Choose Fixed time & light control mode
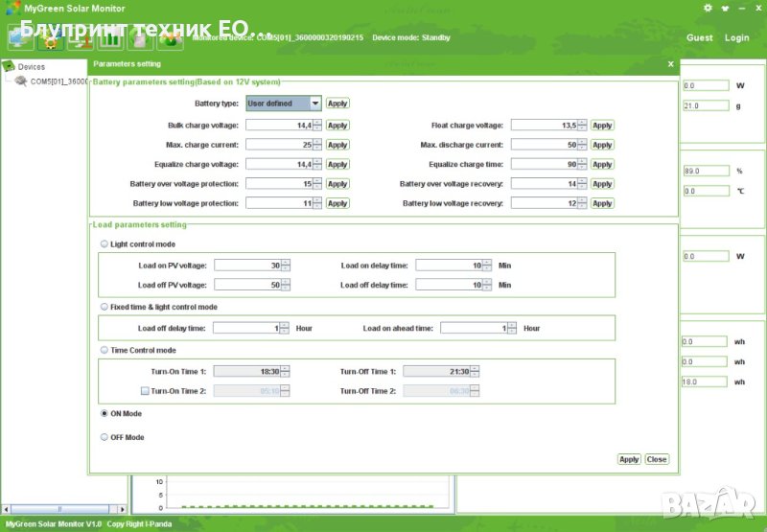 [x=105, y=307]
